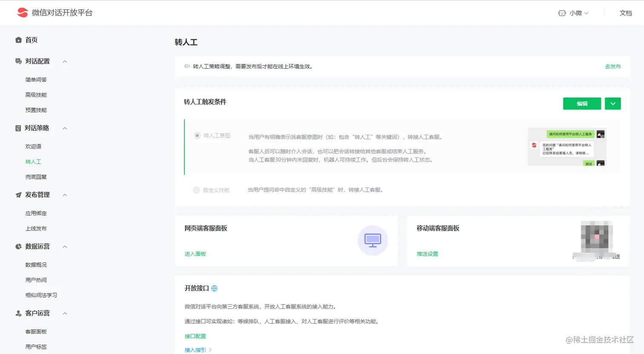The height and width of the screenshot is (354, 644).
Task: Click the 首页 home icon in sidebar
Action: tap(19, 40)
